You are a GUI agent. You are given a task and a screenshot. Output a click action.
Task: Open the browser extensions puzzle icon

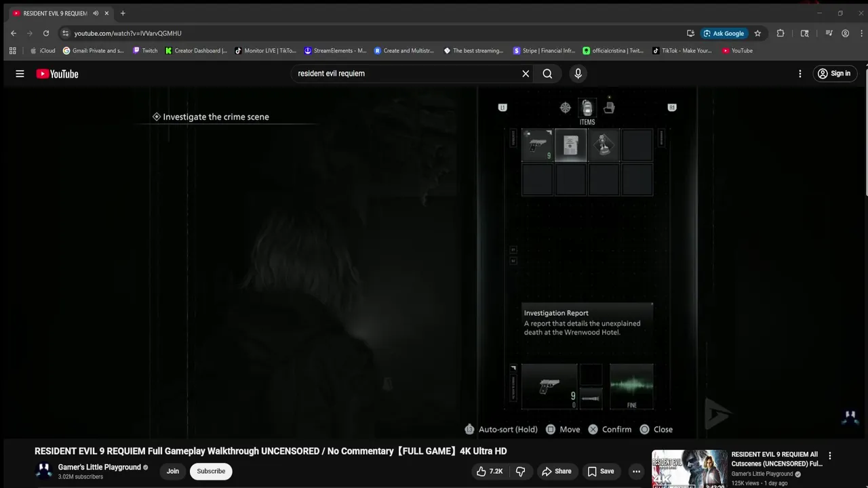781,33
